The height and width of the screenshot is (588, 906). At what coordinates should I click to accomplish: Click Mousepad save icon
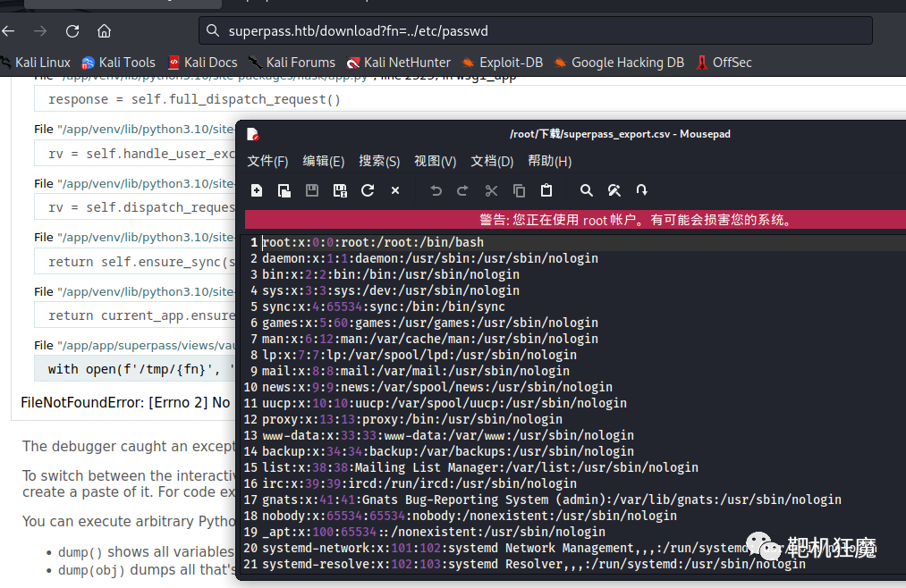tap(312, 190)
